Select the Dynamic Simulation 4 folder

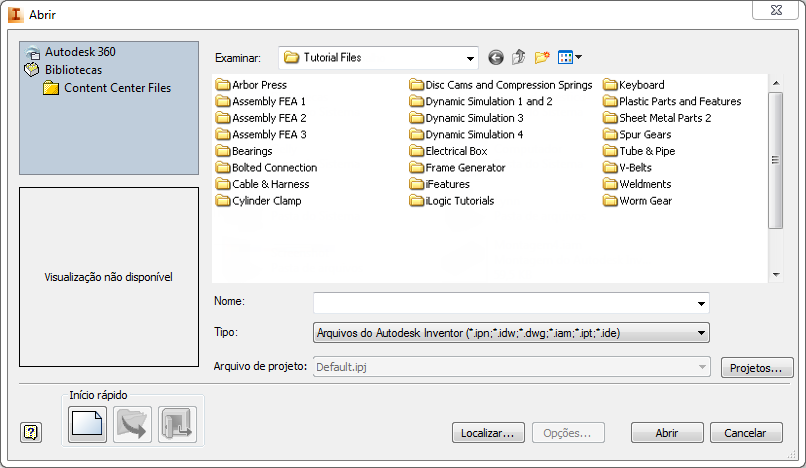(x=466, y=134)
